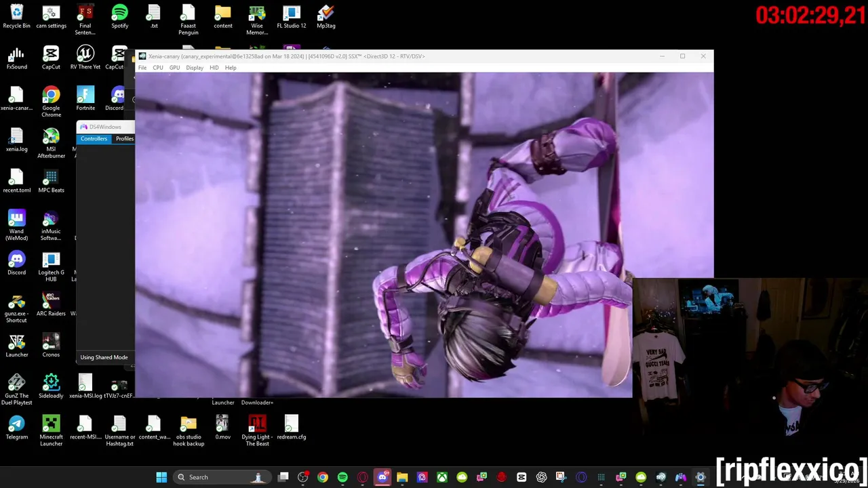Open Snipping Tool from the taskbar
Viewport: 868px width, 488px height.
click(x=561, y=477)
